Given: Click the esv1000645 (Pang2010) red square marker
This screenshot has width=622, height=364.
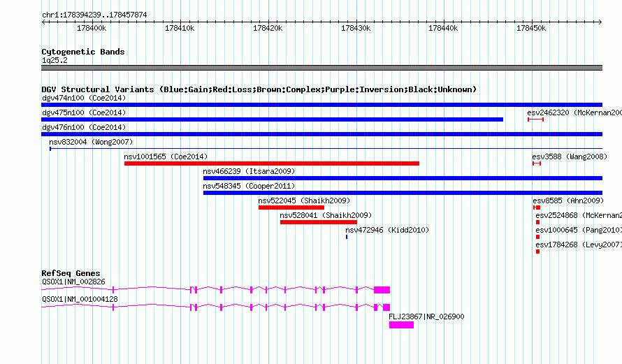Looking at the screenshot, I should tap(538, 237).
